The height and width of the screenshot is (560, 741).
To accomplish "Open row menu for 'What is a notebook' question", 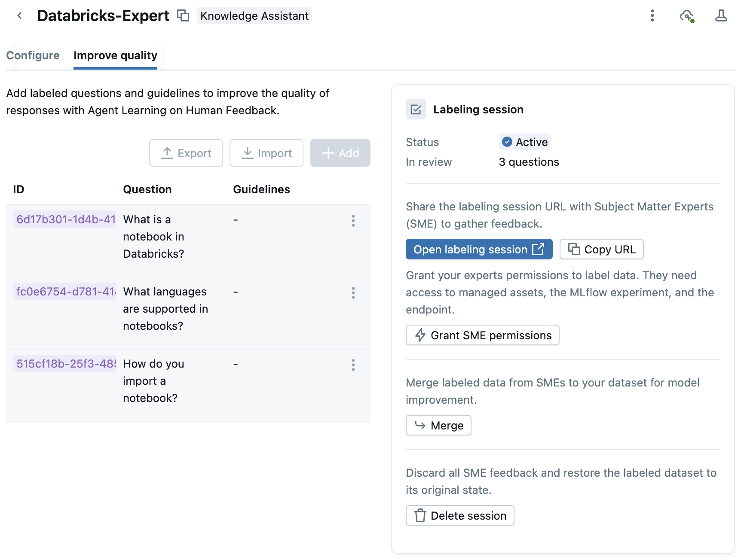I will pos(353,221).
